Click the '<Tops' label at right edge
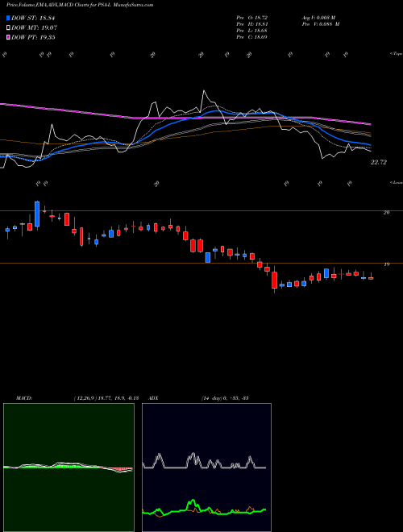 [x=396, y=54]
